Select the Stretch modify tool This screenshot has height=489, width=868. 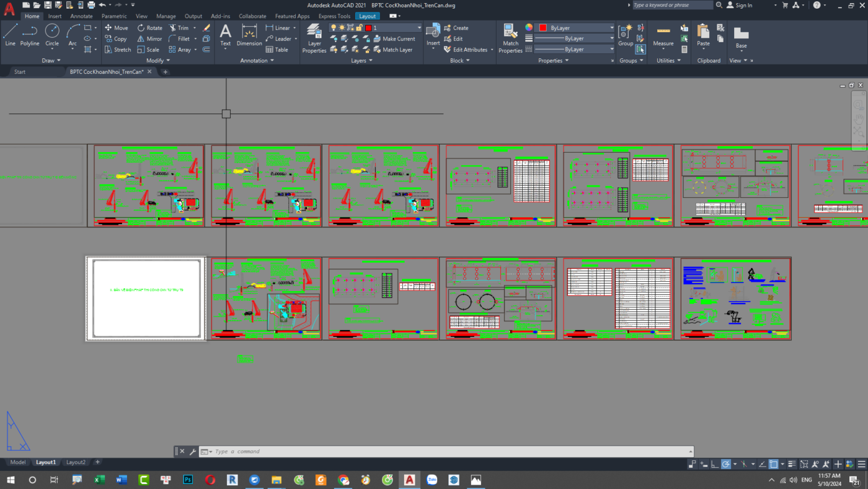(x=117, y=50)
